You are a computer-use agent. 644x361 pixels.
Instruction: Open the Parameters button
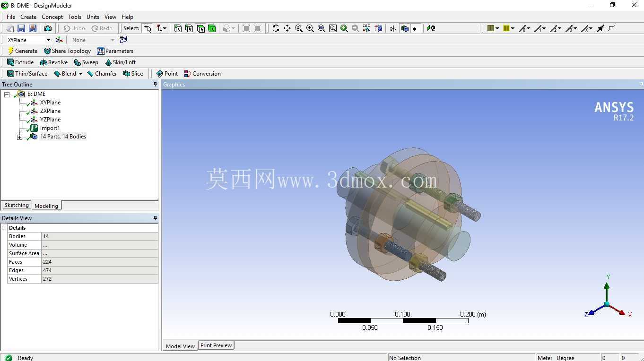(115, 51)
